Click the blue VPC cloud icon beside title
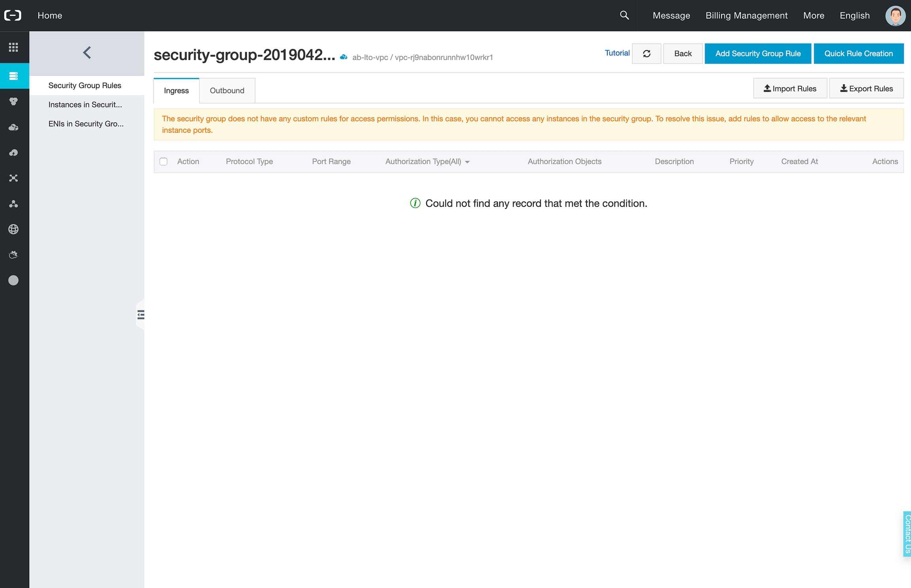Screen dimensions: 911x588 click(x=344, y=57)
